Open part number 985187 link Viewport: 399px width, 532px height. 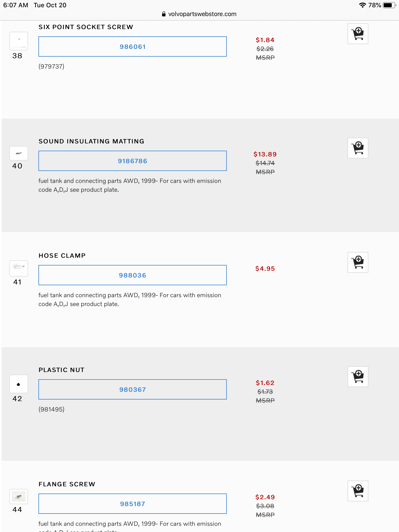pos(132,504)
